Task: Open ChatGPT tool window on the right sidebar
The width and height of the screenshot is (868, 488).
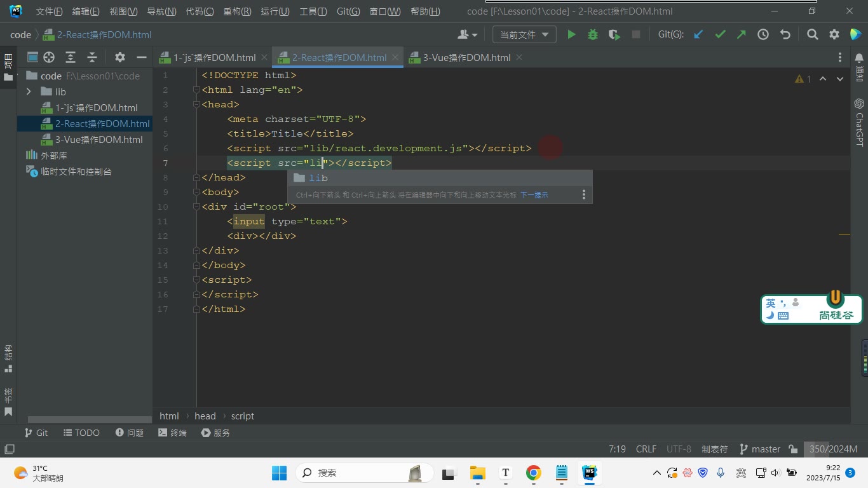Action: pyautogui.click(x=859, y=122)
